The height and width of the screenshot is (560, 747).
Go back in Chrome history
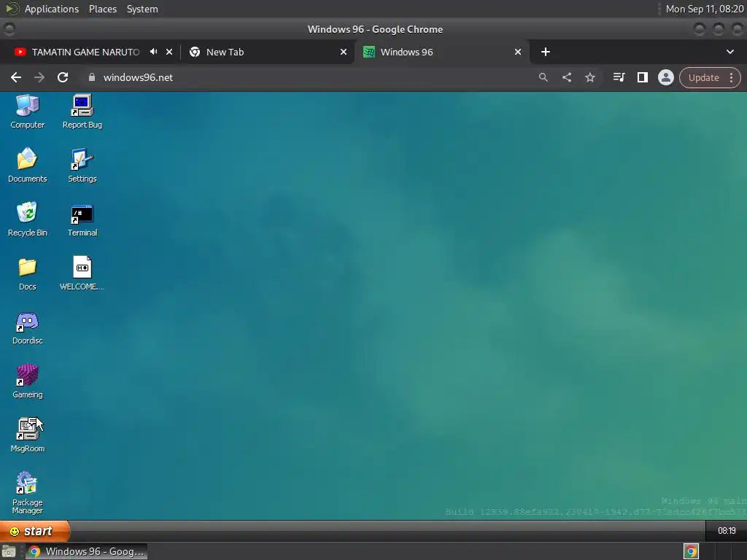(16, 77)
